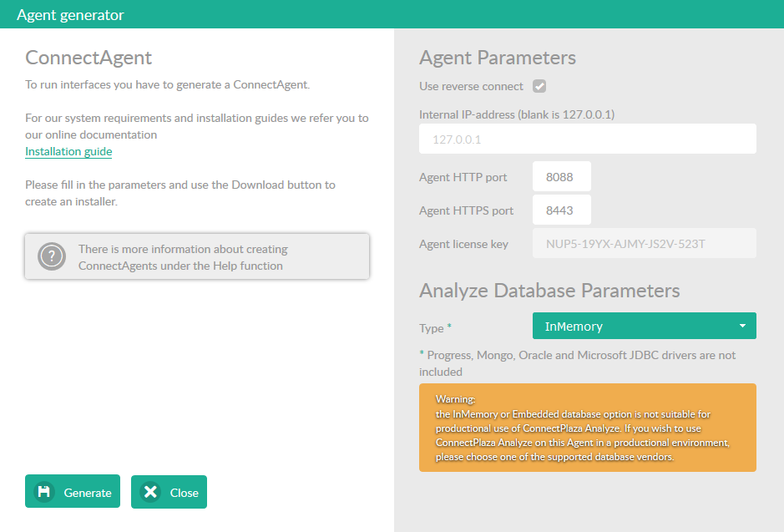Click the X icon on Close button
Image resolution: width=784 pixels, height=532 pixels.
pyautogui.click(x=150, y=492)
